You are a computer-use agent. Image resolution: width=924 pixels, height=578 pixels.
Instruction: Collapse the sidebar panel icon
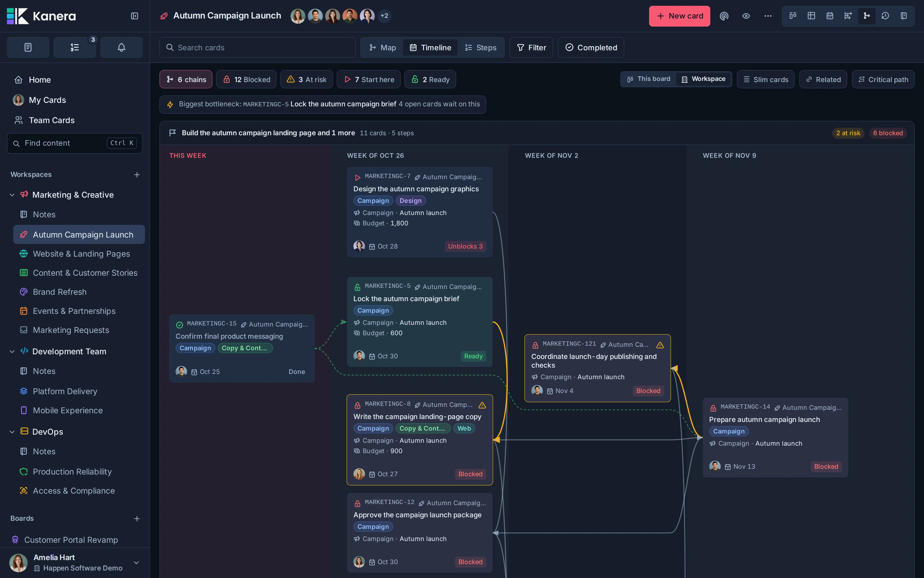134,16
